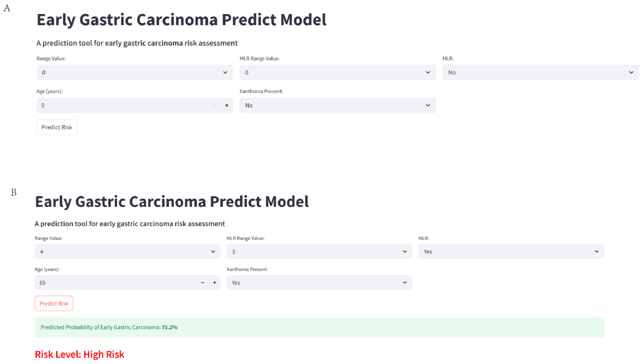Open Range Value dropdown showing 4
The image size is (644, 364).
(128, 252)
